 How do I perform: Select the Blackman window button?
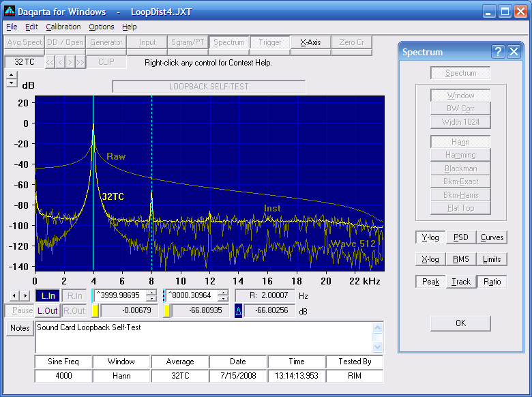460,168
